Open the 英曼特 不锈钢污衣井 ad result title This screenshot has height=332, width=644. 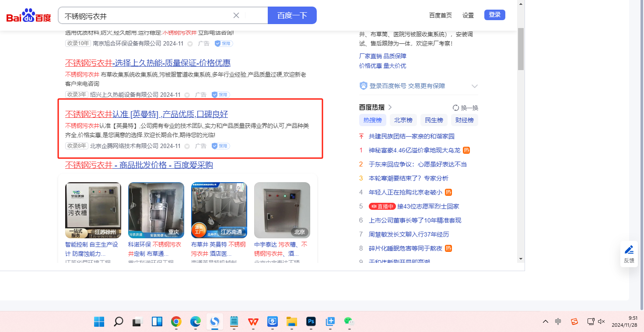pos(147,114)
